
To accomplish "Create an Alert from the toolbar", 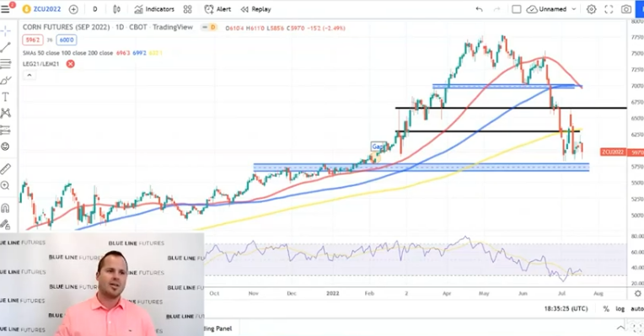I will tap(217, 9).
